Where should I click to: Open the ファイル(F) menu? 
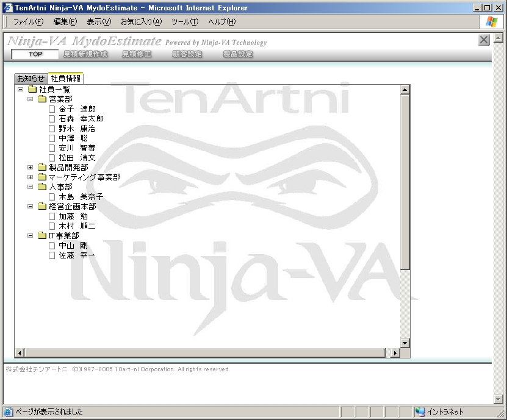coord(28,22)
